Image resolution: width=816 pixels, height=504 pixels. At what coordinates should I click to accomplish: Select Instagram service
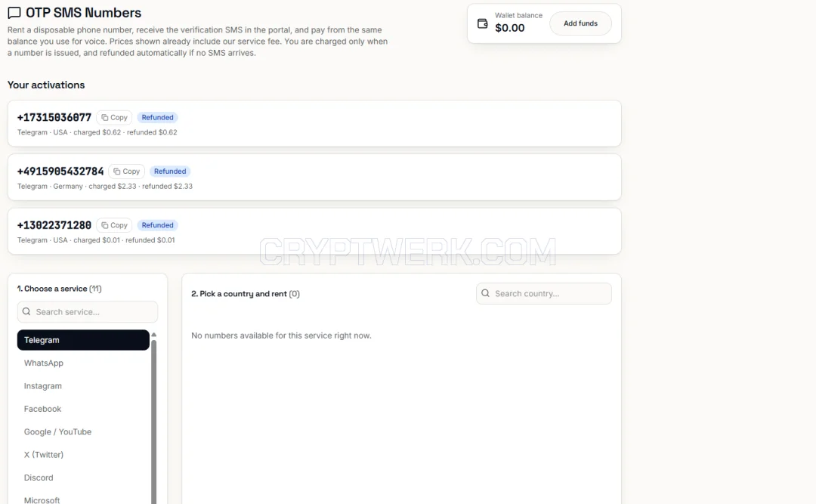[83, 386]
